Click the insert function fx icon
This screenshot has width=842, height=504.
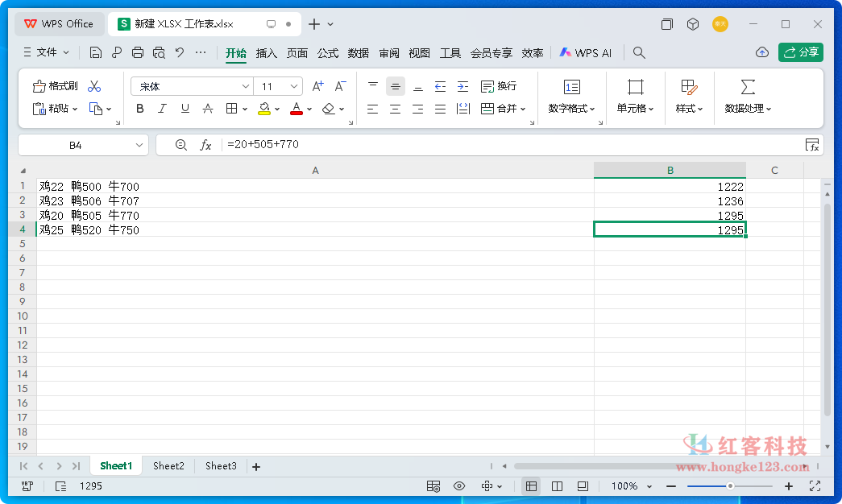click(x=205, y=145)
